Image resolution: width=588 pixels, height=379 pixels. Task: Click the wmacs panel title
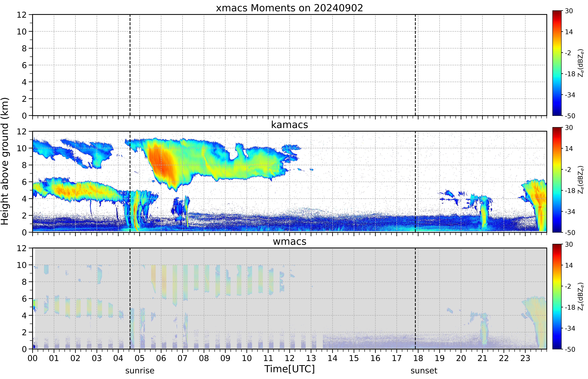click(289, 241)
